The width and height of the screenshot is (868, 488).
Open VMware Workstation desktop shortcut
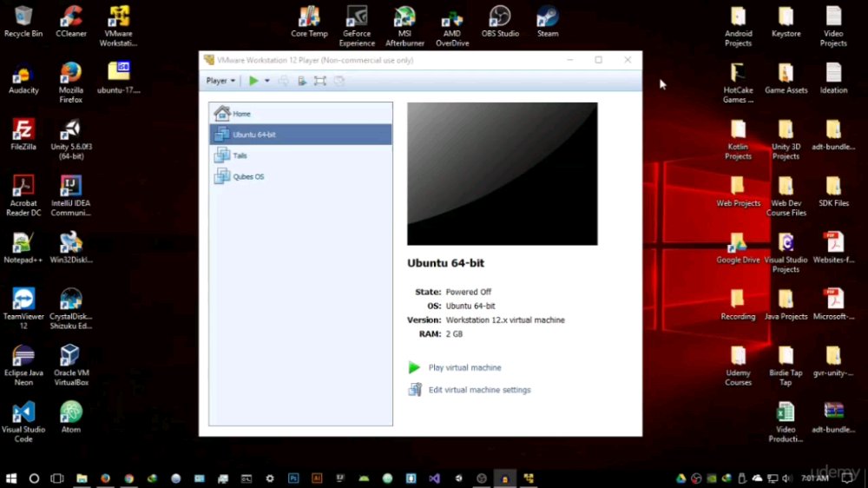pyautogui.click(x=118, y=27)
